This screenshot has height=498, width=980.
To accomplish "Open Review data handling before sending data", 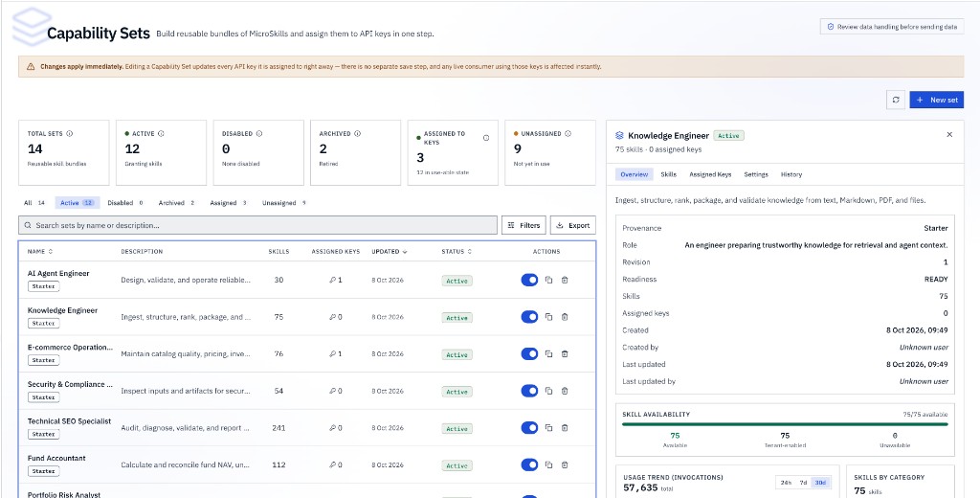I will (892, 27).
